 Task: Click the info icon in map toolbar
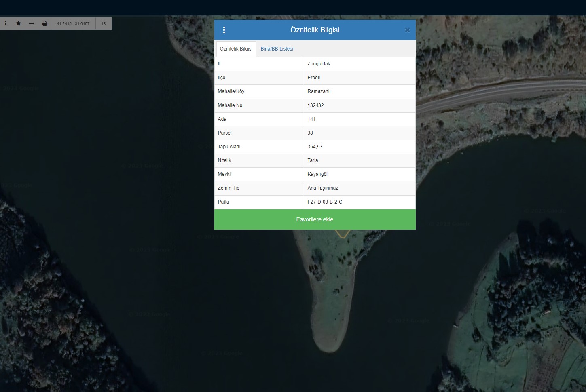[6, 23]
